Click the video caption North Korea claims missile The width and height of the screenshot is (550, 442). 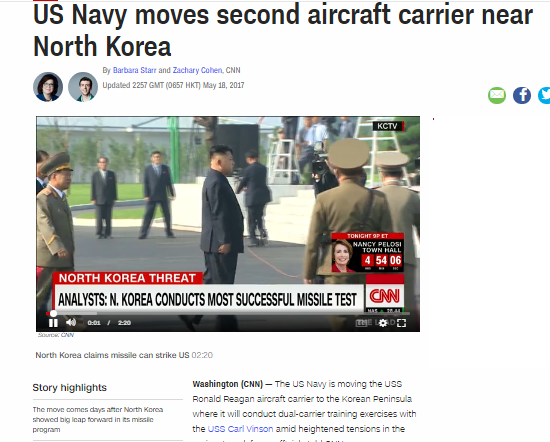(x=112, y=355)
